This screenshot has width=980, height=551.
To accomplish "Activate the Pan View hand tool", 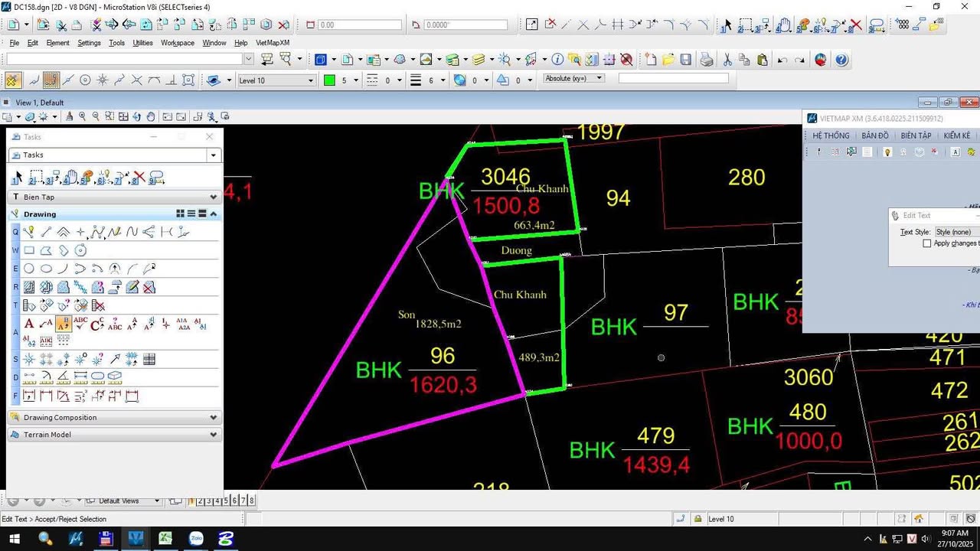I will [x=151, y=117].
